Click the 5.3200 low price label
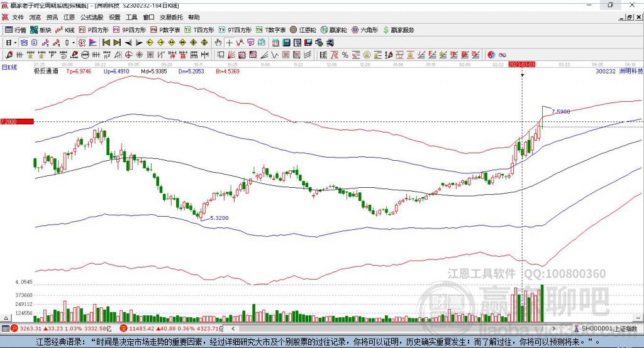Viewport: 644px width, 348px height. point(219,218)
